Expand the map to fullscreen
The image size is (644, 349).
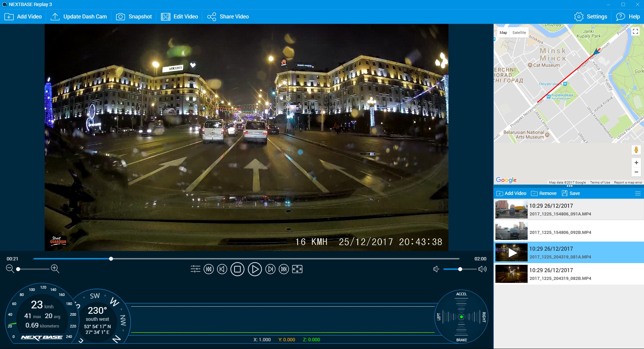click(635, 32)
